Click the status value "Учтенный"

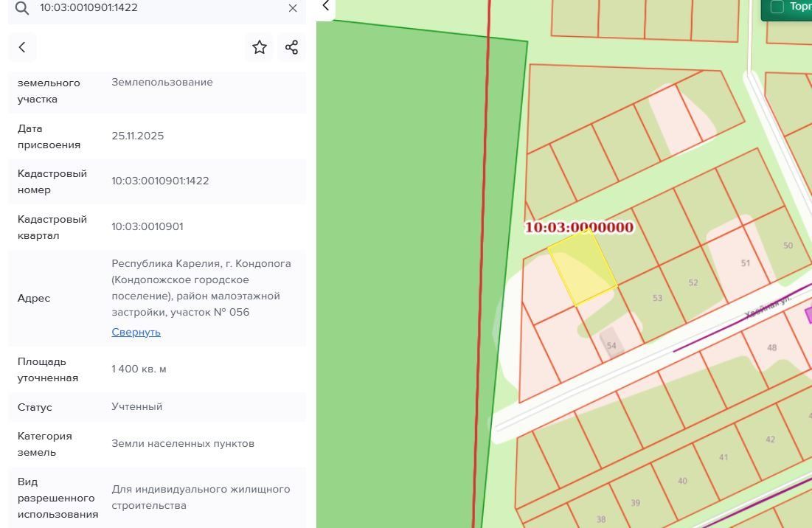(x=136, y=407)
